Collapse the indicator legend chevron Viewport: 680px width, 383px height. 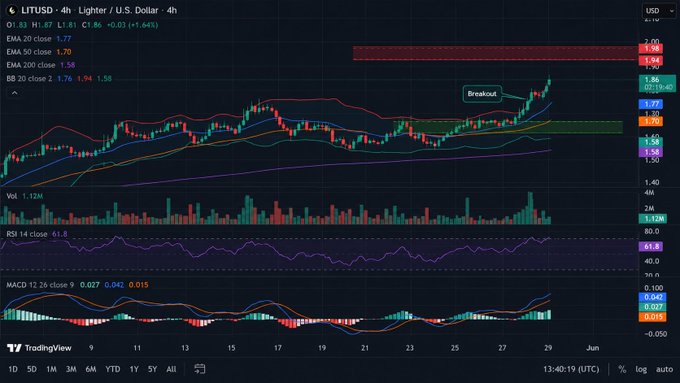14,93
